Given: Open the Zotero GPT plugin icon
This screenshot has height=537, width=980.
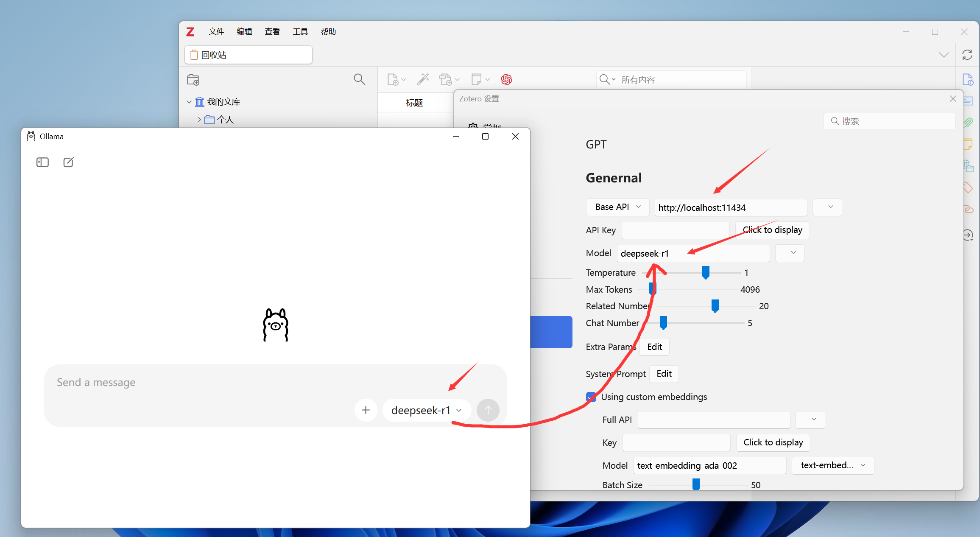Looking at the screenshot, I should pos(506,79).
